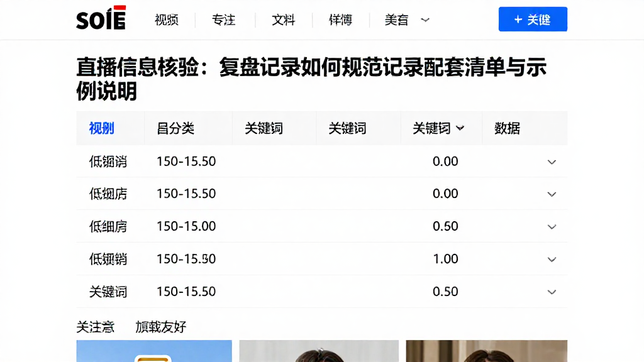Viewport: 644px width, 362px height.
Task: Expand the 关键词 row with value 0.50
Action: 552,292
